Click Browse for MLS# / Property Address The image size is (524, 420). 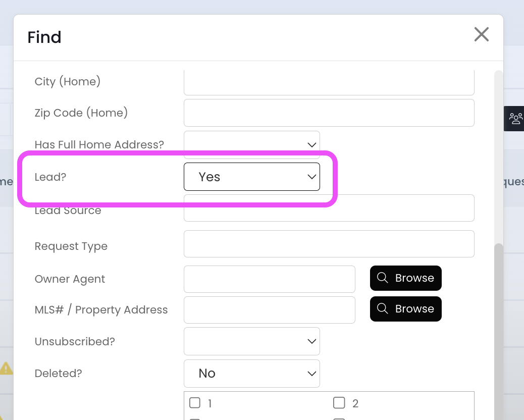(x=405, y=309)
